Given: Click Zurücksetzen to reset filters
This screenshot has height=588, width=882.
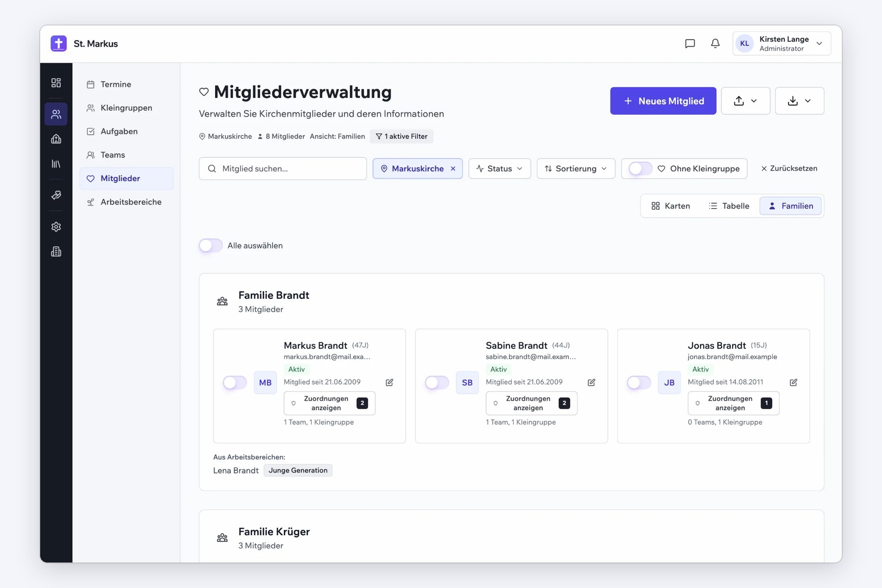Looking at the screenshot, I should [789, 169].
